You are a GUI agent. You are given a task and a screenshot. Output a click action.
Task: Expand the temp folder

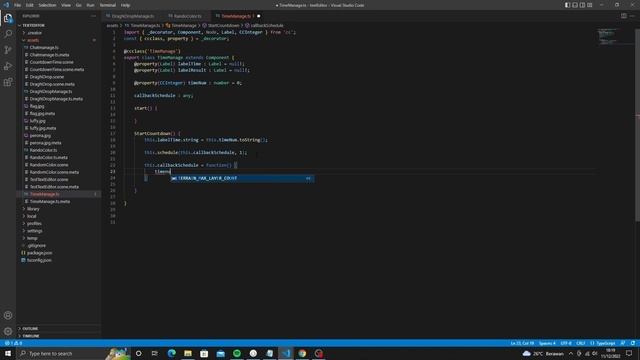59,238
